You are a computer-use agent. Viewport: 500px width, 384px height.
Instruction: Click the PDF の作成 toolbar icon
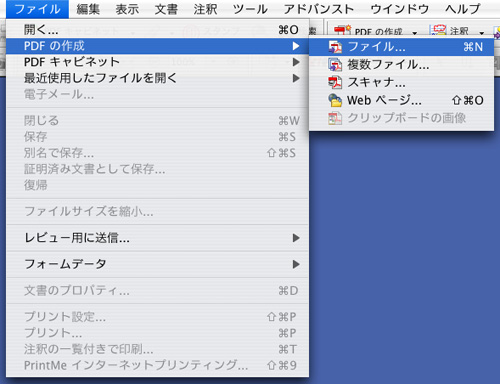pyautogui.click(x=342, y=31)
